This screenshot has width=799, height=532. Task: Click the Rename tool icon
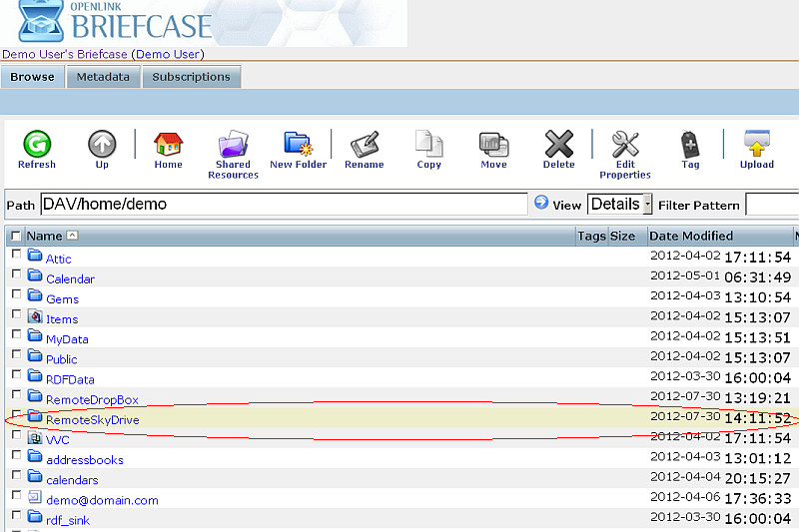364,145
